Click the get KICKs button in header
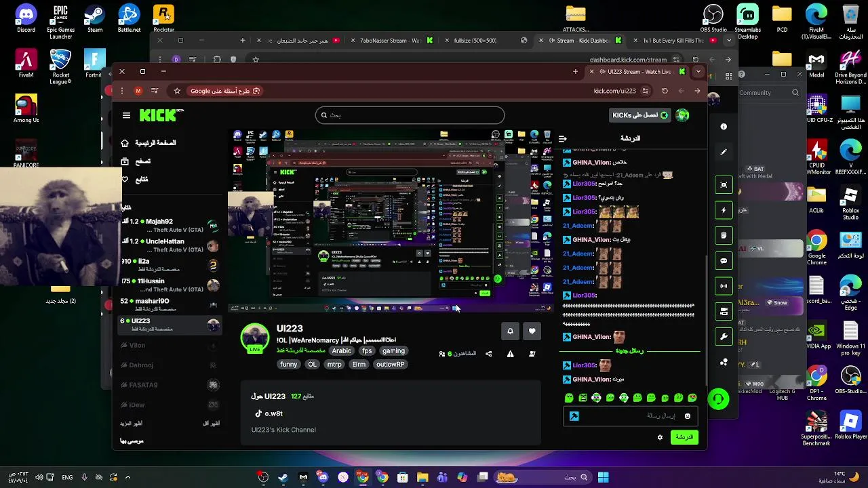 640,115
